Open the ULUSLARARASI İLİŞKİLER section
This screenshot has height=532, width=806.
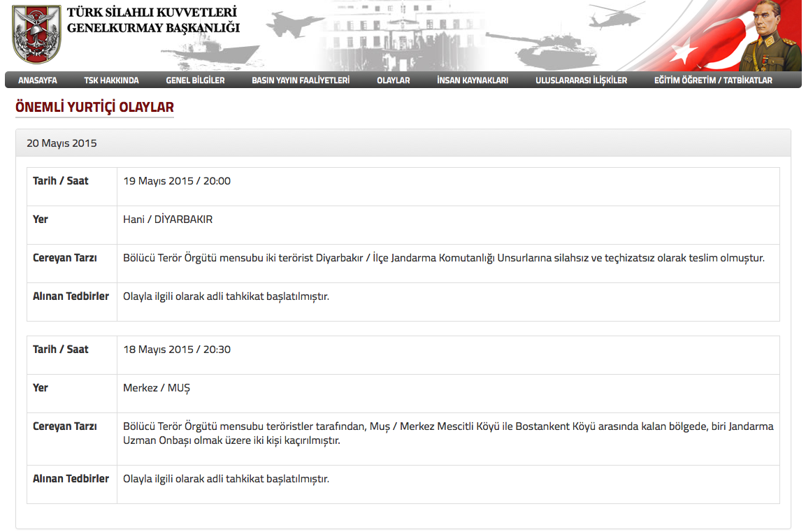click(580, 80)
